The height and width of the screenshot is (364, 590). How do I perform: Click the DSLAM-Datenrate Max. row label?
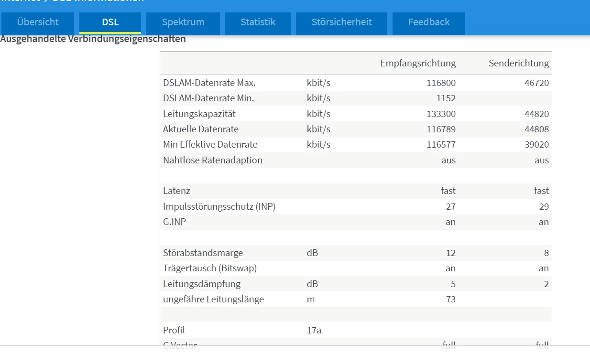(x=209, y=83)
